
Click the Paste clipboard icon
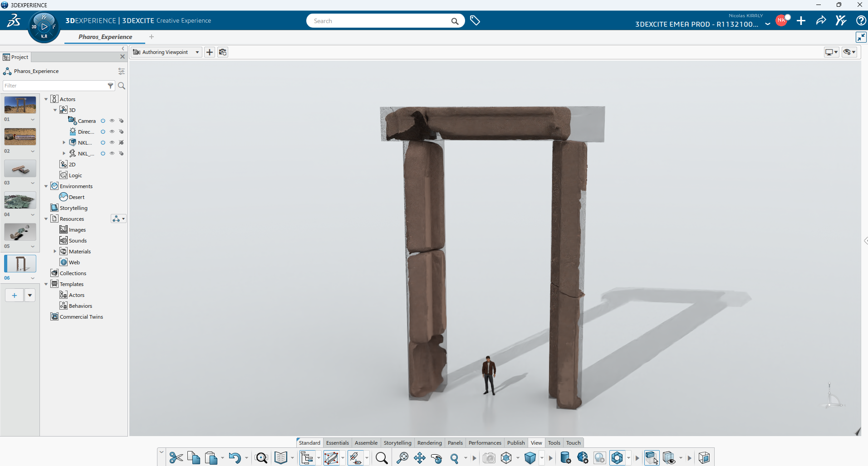point(211,458)
